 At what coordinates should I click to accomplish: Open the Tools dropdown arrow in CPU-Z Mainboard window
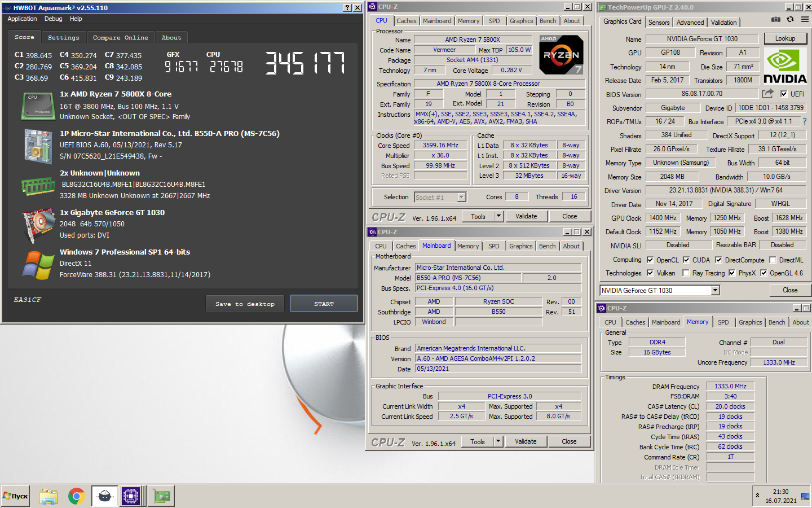click(x=498, y=441)
